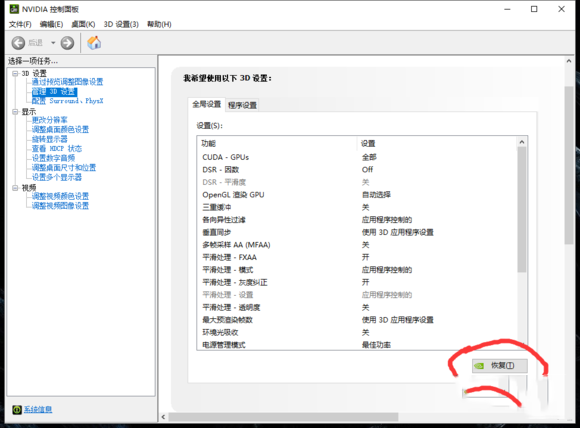Click the Back arrow toolbar icon
The image size is (580, 428).
point(18,43)
